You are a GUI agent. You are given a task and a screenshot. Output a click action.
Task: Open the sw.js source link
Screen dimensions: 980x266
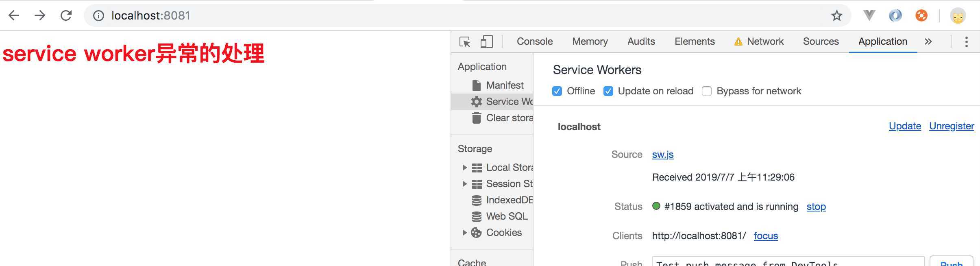(x=663, y=155)
